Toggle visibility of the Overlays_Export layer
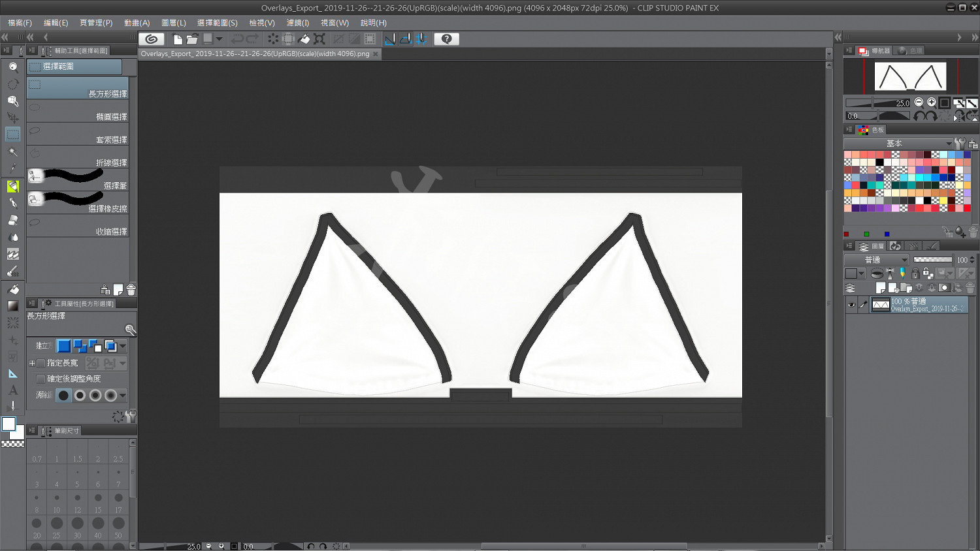The width and height of the screenshot is (980, 551). (851, 305)
